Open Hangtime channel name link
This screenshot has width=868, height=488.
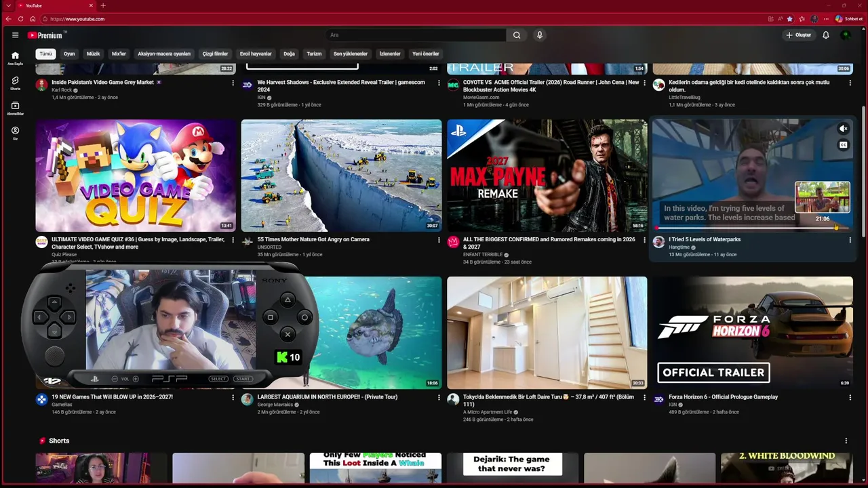[679, 247]
